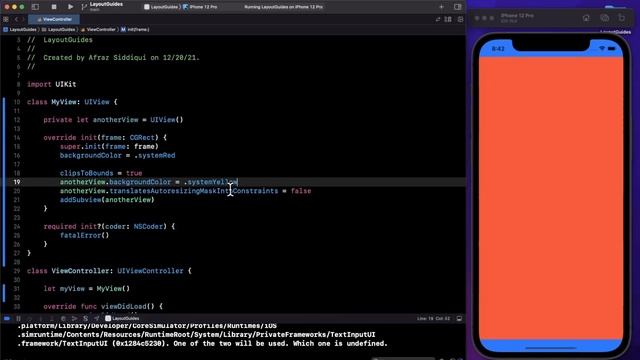
Task: Rotate the Simulator device
Action: pos(622,18)
